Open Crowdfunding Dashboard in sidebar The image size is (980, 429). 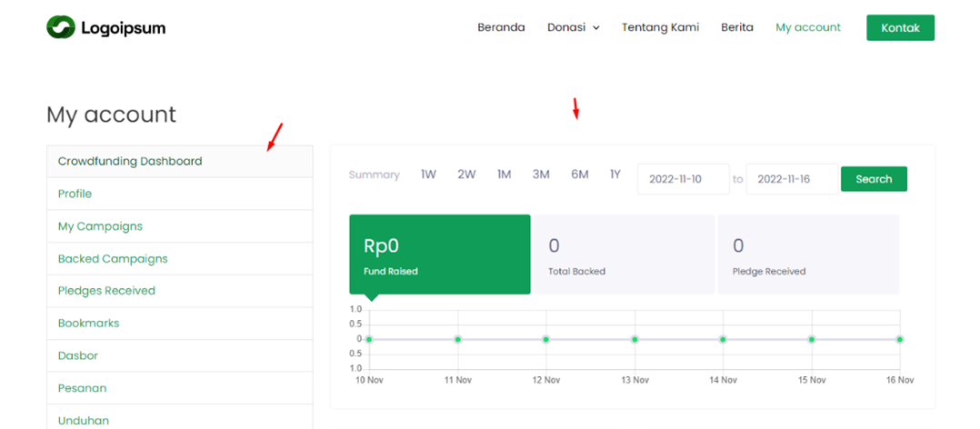click(130, 162)
